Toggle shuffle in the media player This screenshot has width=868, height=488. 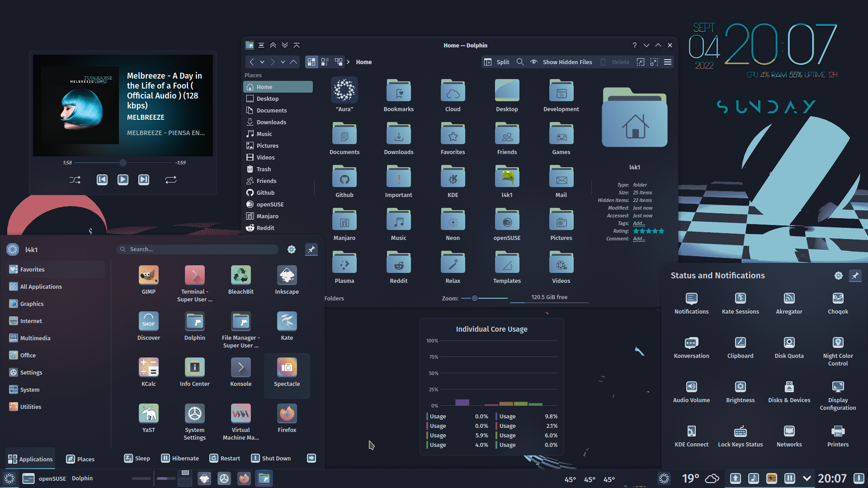pyautogui.click(x=75, y=180)
